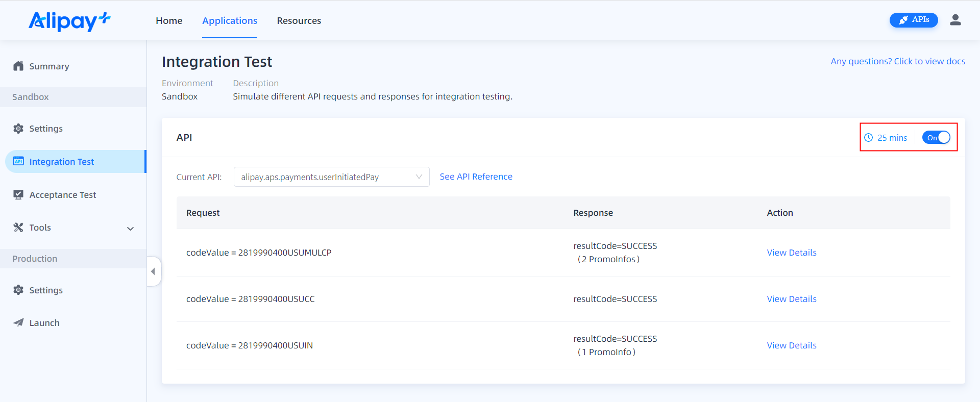
Task: Turn off the API On toggle
Action: click(x=936, y=138)
